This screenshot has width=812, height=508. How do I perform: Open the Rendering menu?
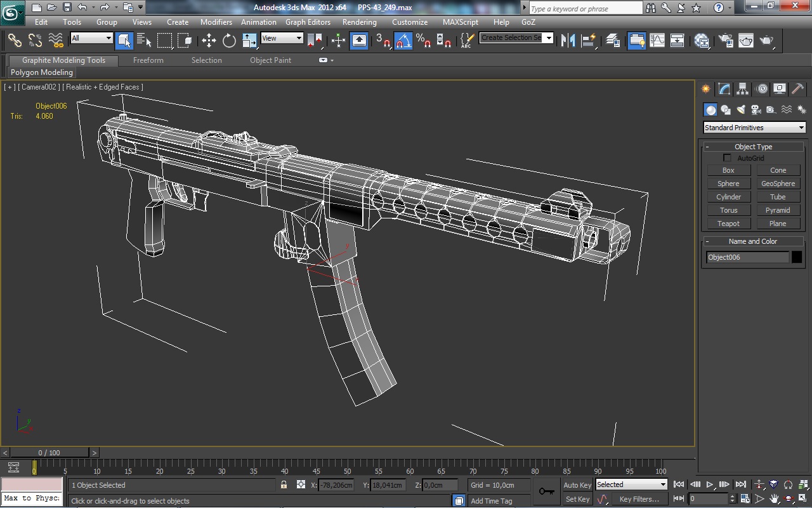click(x=360, y=22)
